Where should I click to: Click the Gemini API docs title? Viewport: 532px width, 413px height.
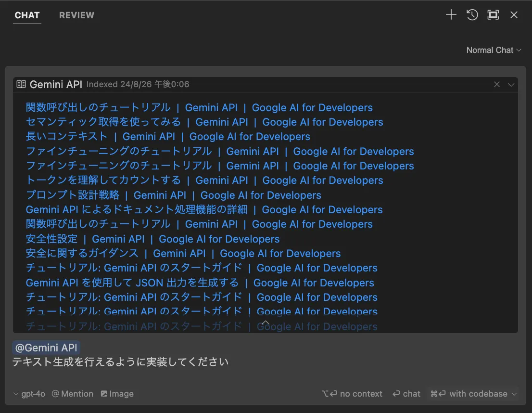[56, 84]
